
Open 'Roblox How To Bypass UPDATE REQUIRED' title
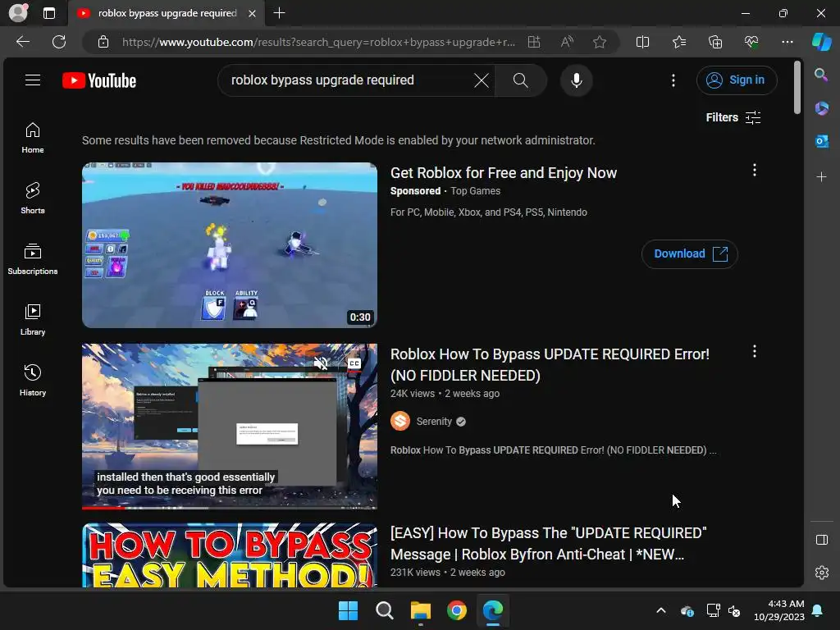point(550,365)
